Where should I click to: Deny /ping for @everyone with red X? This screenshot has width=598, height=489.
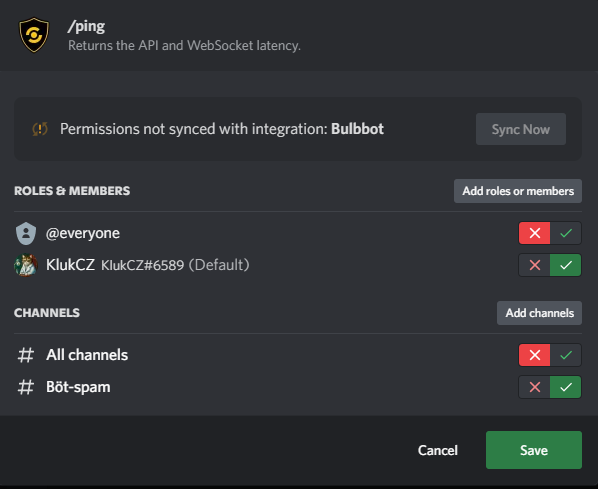[534, 233]
